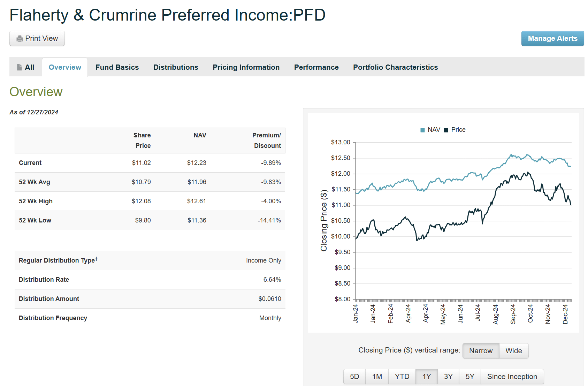Screen dimensions: 588x386
Task: Show the Since Inception chart view
Action: click(x=512, y=377)
